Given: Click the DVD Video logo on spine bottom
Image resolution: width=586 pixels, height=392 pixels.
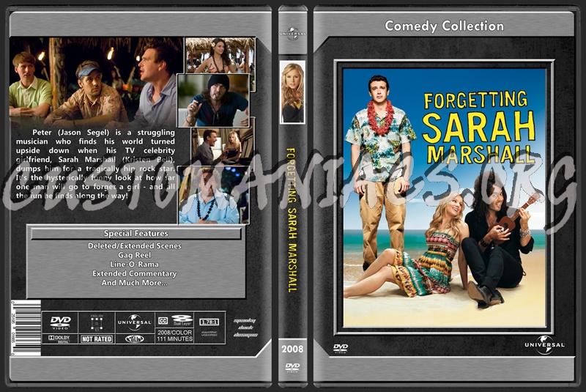Looking at the screenshot, I should click(292, 367).
